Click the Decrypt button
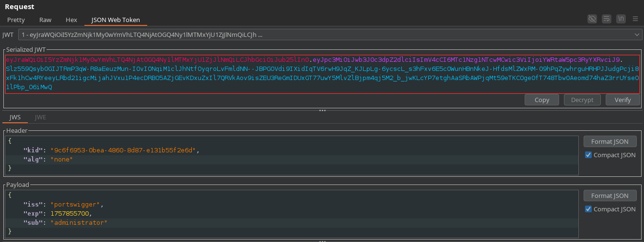Screen dimensions: 644x242 tap(582, 100)
